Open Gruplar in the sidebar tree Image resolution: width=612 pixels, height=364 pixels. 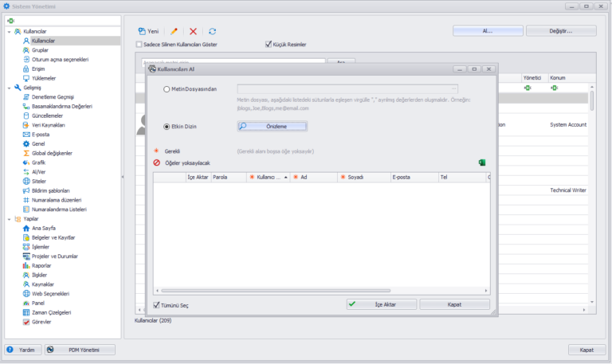40,49
